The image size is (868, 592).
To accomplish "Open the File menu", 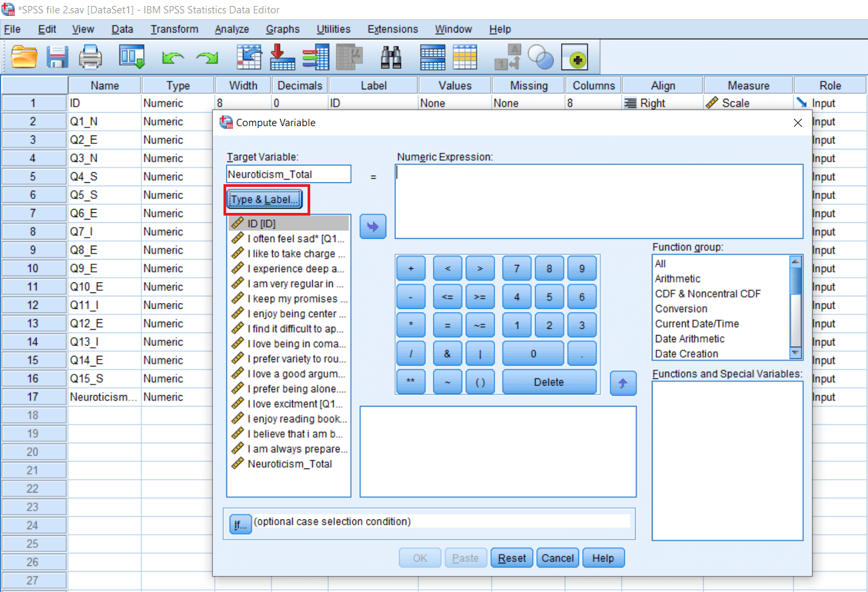I will 12,29.
